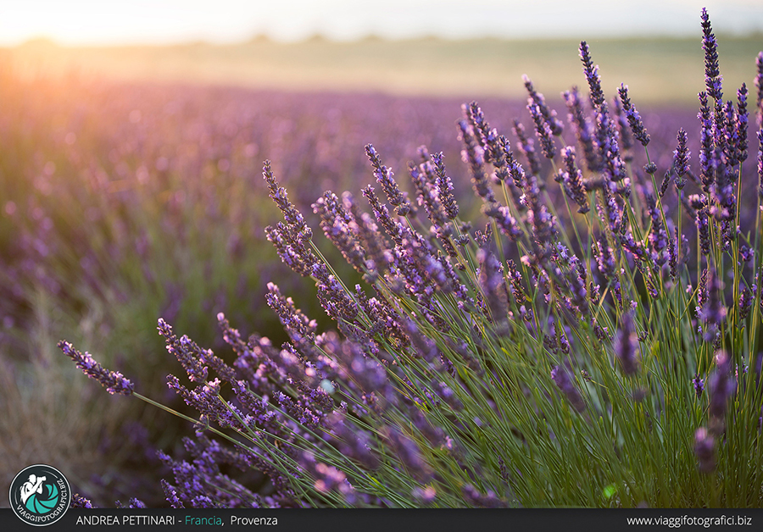Click the pale sky strip above the horizon

(424, 17)
